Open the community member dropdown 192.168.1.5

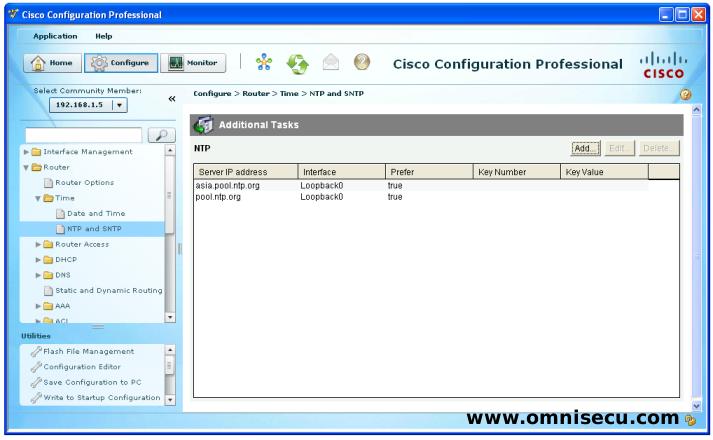coord(88,105)
